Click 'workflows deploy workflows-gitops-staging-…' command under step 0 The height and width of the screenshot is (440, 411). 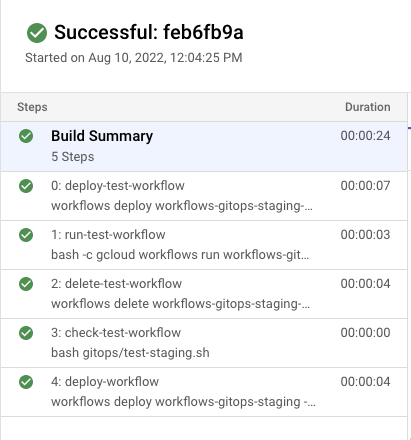[x=182, y=206]
